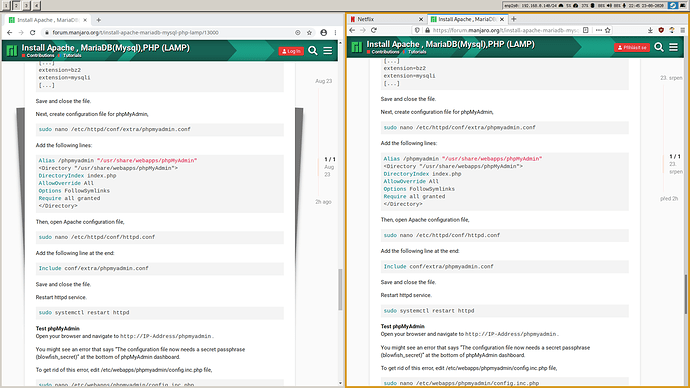Switch to workspace 3 in top panel
690x388 pixels.
pos(26,5)
